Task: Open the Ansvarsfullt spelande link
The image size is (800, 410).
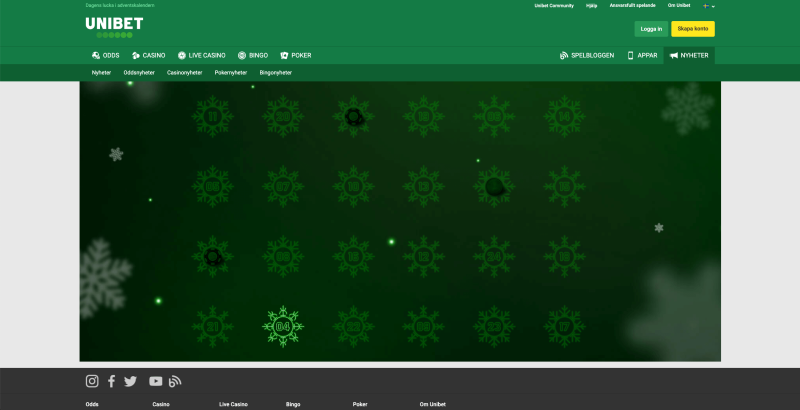Action: pyautogui.click(x=633, y=5)
